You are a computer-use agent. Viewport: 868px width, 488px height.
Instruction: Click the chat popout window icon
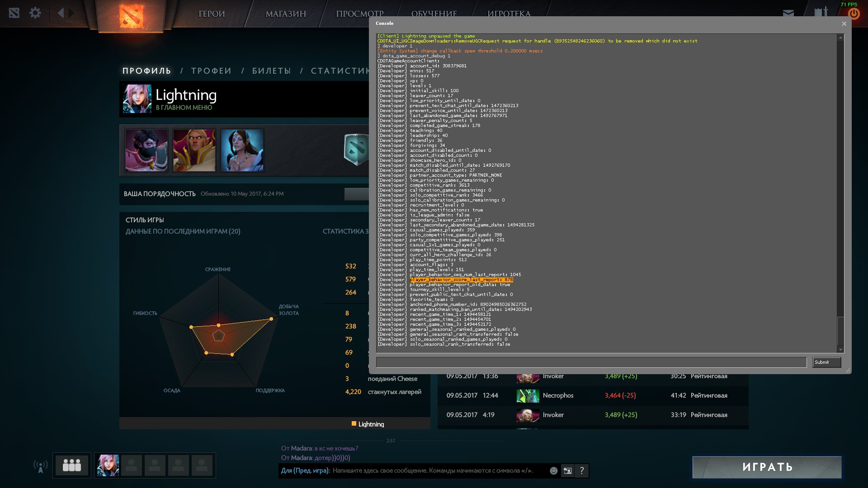(567, 471)
